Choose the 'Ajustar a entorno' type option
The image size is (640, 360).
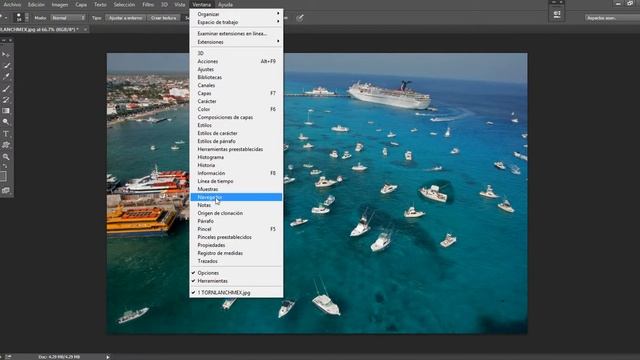click(125, 18)
